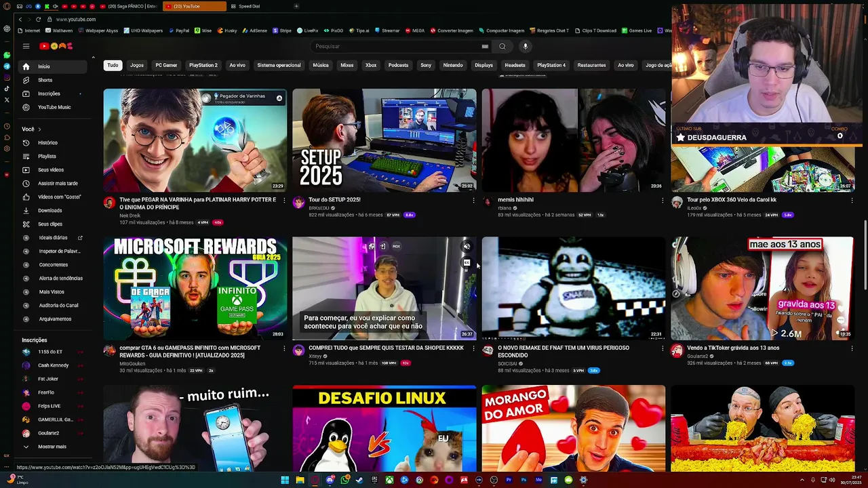
Task: Start voice search with the microphone icon
Action: (525, 46)
